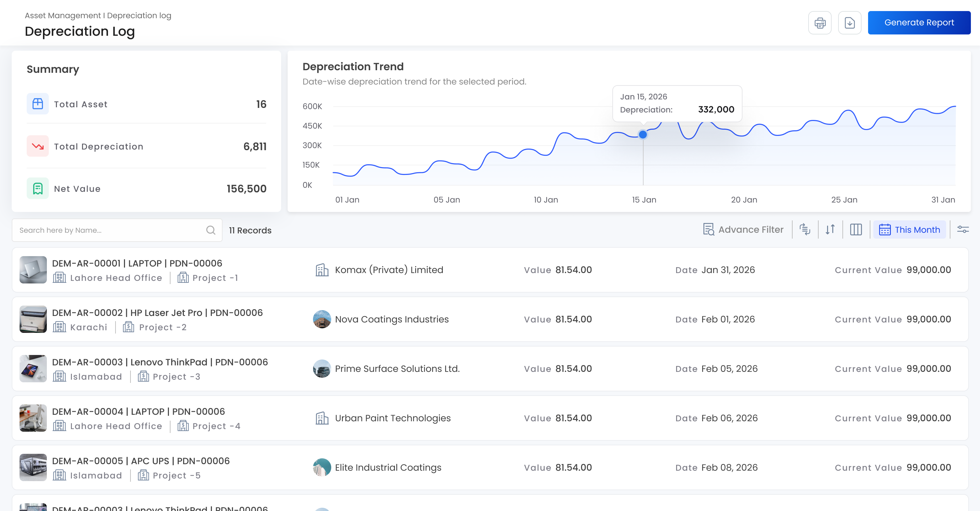This screenshot has width=980, height=511.
Task: Open DEM-AR-00004 LAPTOP thumbnail
Action: (x=33, y=418)
